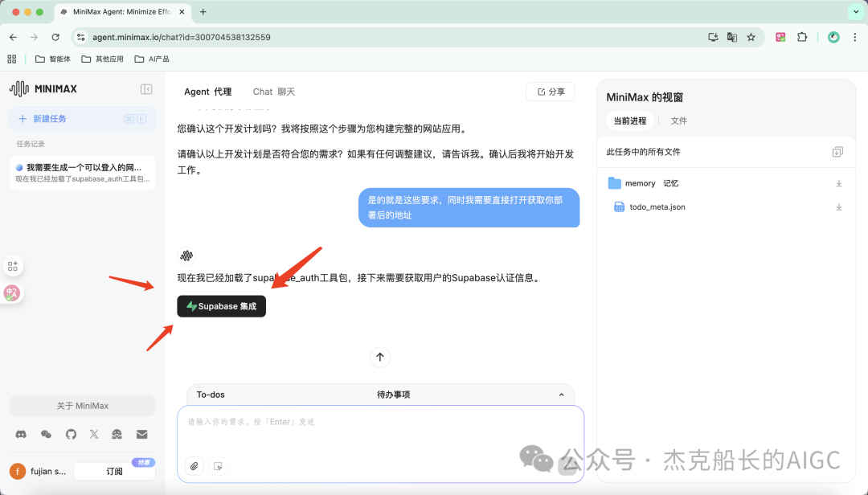
Task: Start a new task with 新建任务
Action: click(x=83, y=119)
